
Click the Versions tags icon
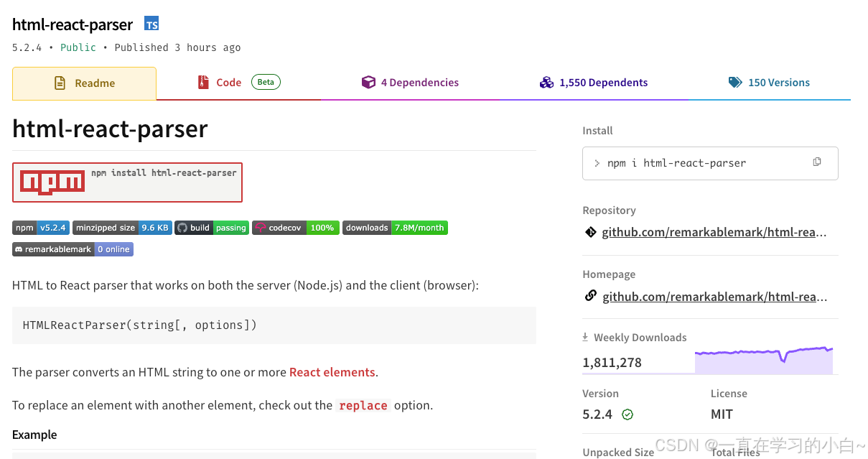[735, 83]
